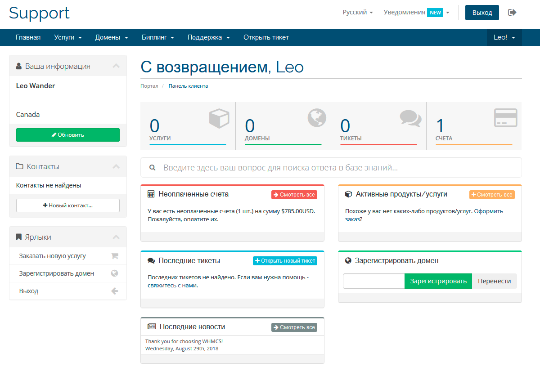540x371 pixels.
Task: Click the green Зарегистрировать domain button
Action: 438,281
